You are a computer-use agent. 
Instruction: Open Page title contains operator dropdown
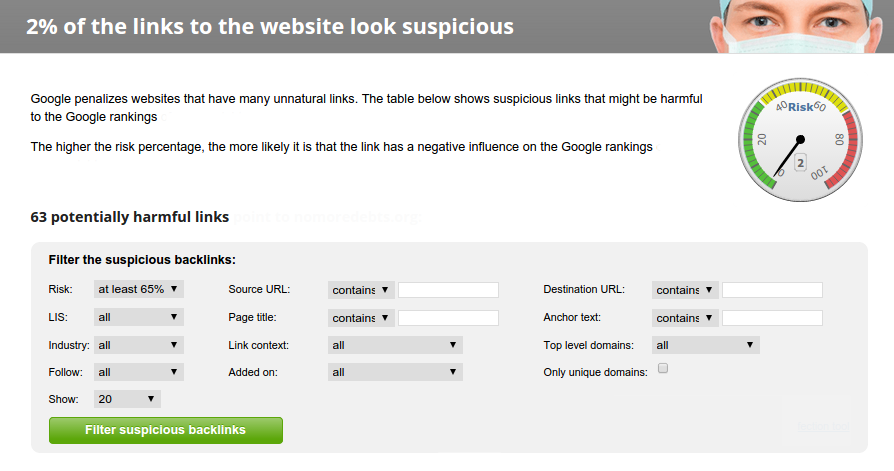point(361,318)
